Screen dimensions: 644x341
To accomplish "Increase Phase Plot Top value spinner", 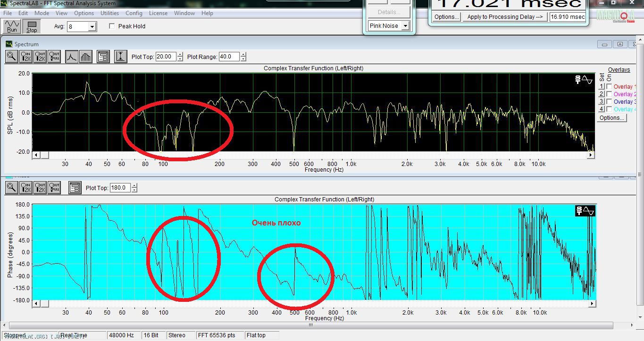I will (134, 185).
